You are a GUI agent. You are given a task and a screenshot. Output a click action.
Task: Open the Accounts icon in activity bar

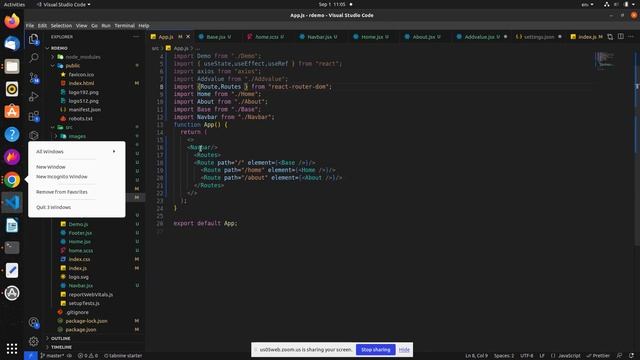coord(34,322)
